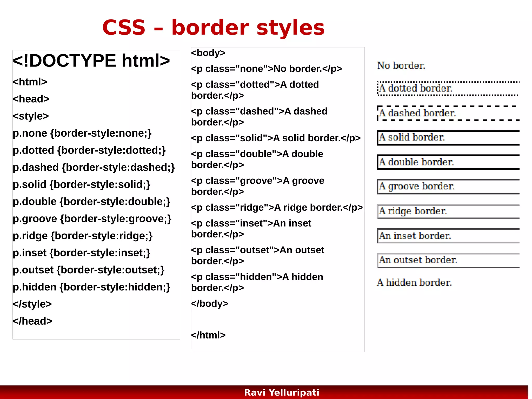Click the 'A ridge border.' example box
This screenshot has height=399, width=532.
[448, 211]
